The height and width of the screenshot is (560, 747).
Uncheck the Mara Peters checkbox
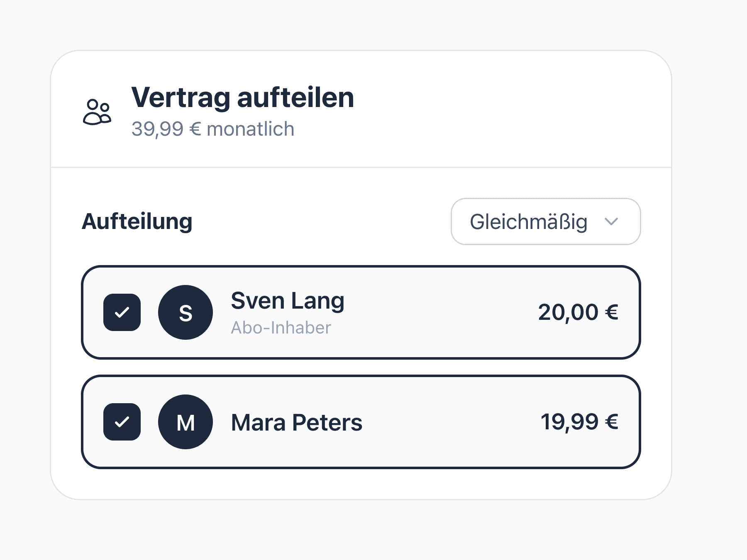pyautogui.click(x=122, y=422)
